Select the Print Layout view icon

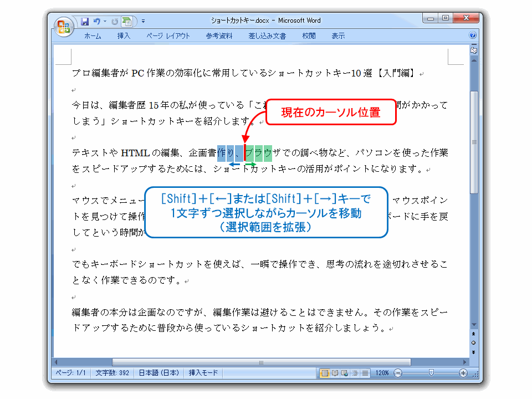click(x=325, y=373)
